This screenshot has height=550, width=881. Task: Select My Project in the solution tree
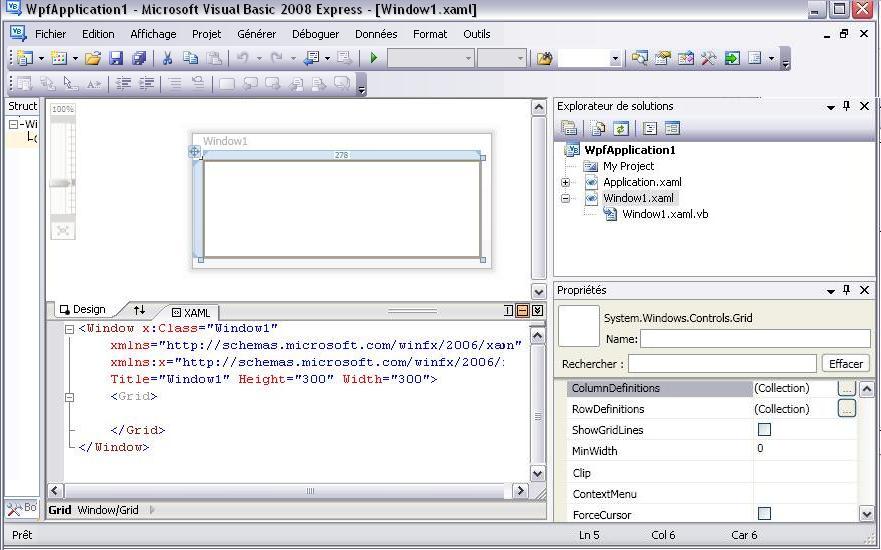click(628, 166)
